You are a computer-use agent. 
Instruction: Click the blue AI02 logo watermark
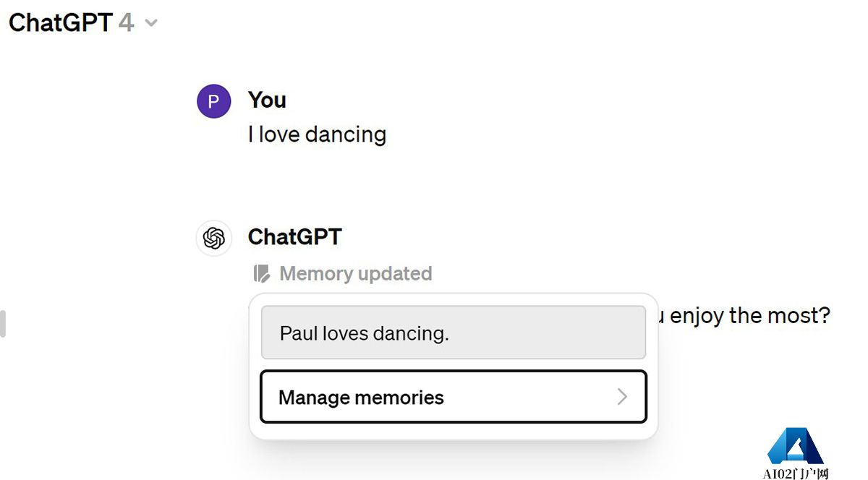795,446
